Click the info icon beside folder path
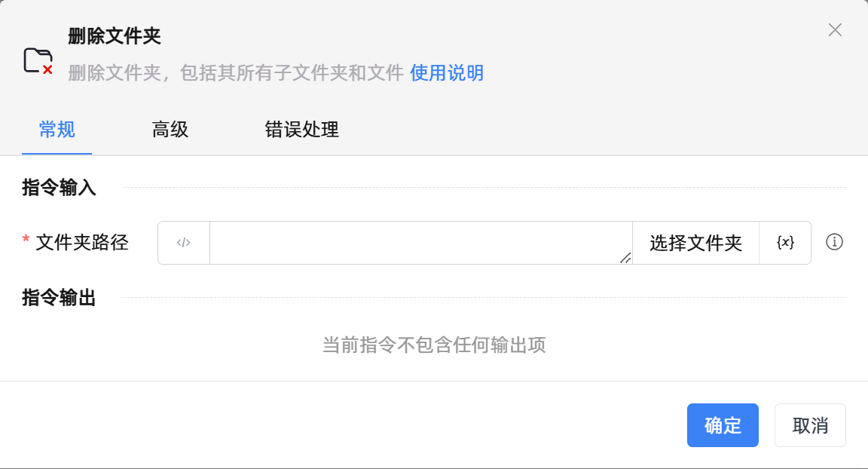This screenshot has height=469, width=868. (834, 243)
